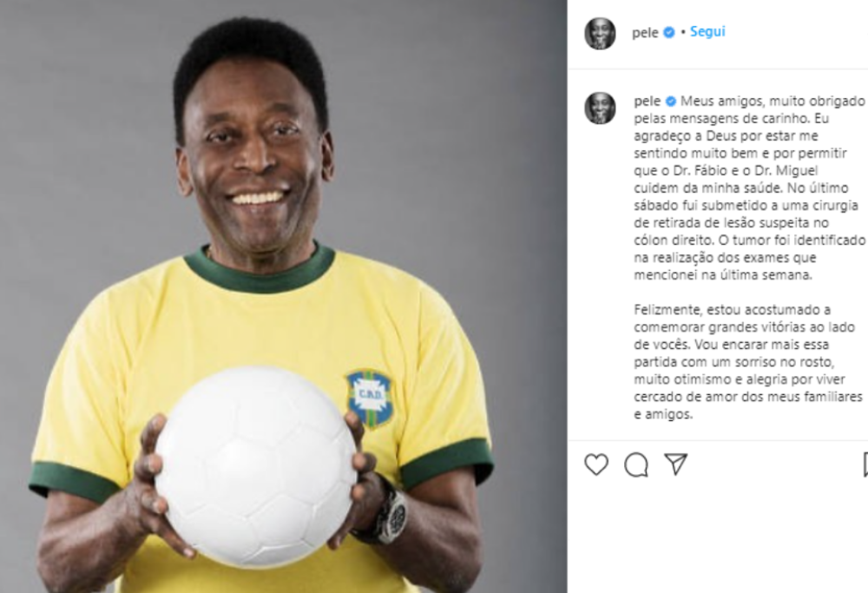Click the caption paragraph starting 'Meus amigos'
Image resolution: width=868 pixels, height=593 pixels.
coord(750,188)
